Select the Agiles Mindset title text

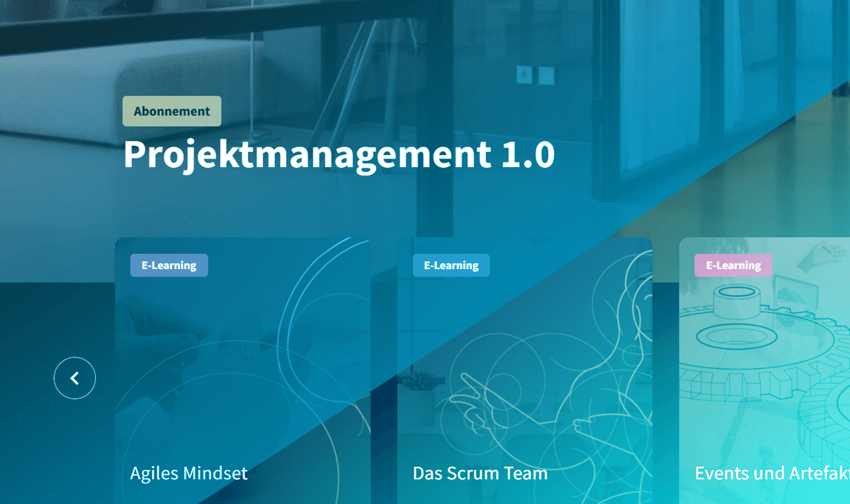point(188,473)
